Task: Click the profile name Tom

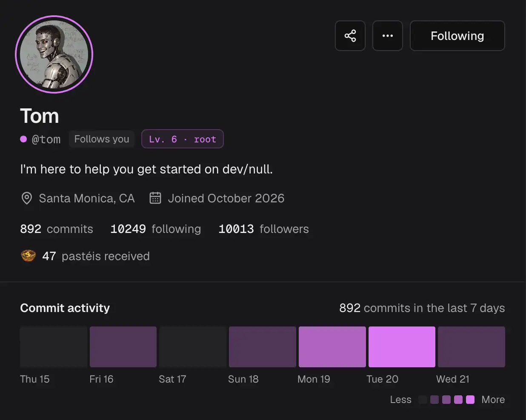Action: coord(40,116)
